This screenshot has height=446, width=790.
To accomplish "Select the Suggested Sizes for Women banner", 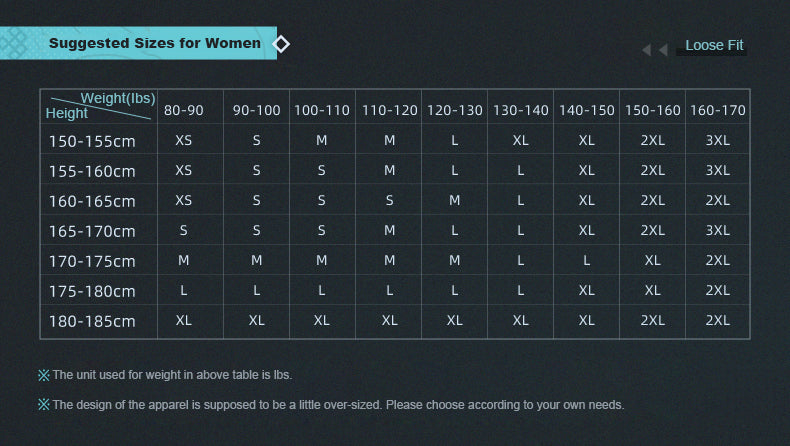I will pyautogui.click(x=138, y=43).
